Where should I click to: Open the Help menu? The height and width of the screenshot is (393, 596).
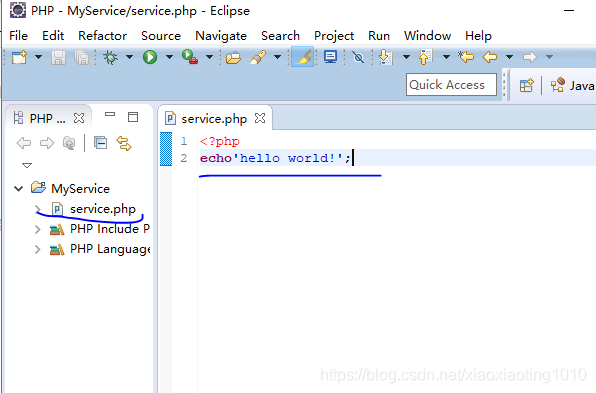(x=478, y=36)
